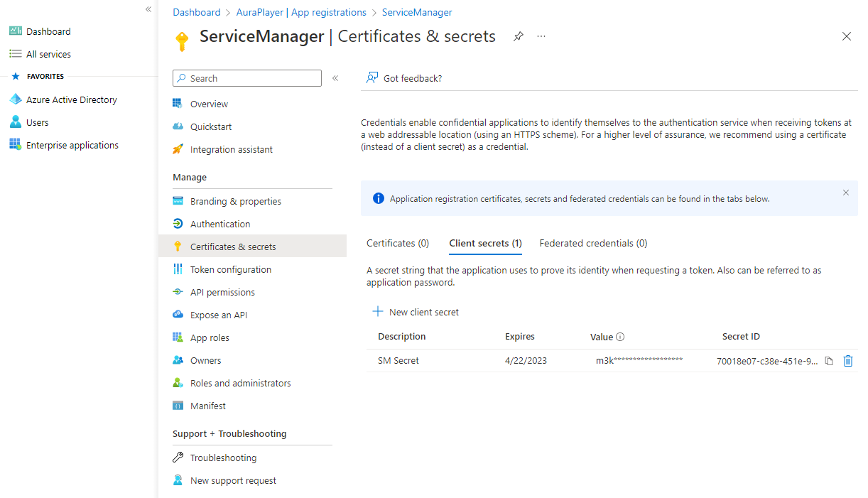Open API permissions menu item
This screenshot has width=868, height=498.
point(222,292)
